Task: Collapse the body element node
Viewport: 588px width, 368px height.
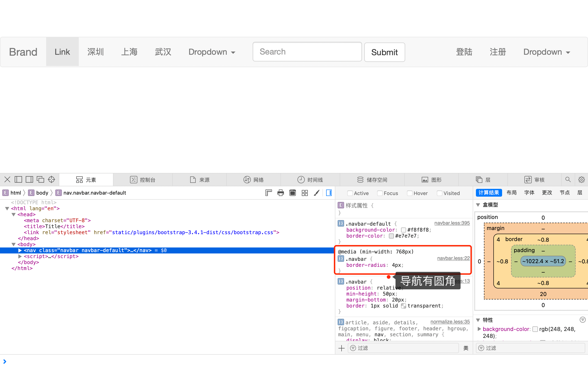Action: 14,244
